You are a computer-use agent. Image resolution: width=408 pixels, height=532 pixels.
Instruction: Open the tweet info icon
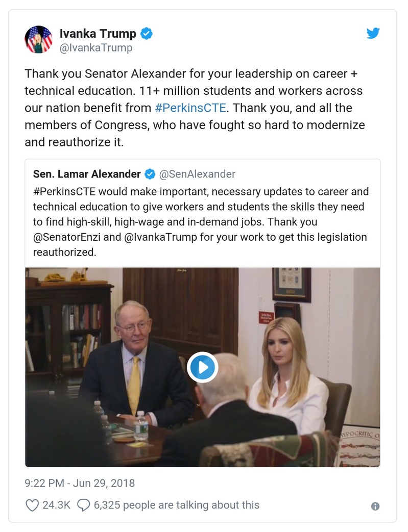375,506
